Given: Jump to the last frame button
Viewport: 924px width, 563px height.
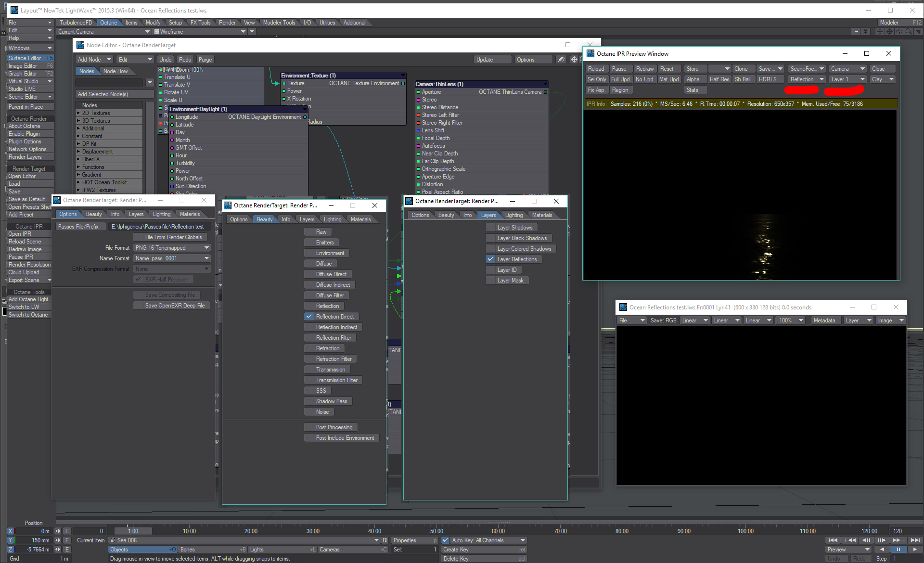Looking at the screenshot, I should click(915, 540).
